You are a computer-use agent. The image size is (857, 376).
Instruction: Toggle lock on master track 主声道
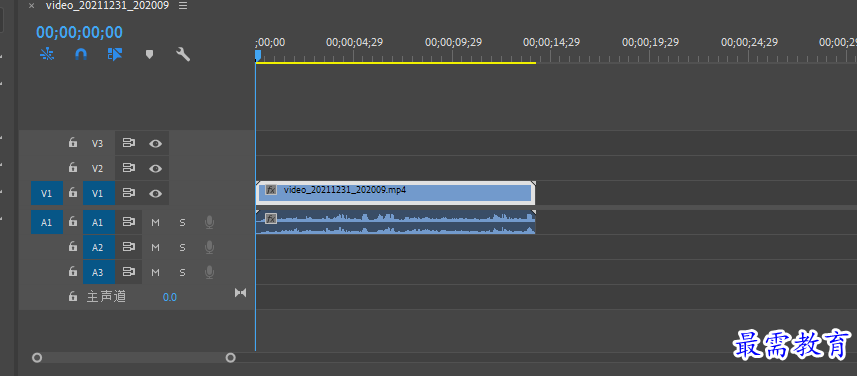pos(73,296)
